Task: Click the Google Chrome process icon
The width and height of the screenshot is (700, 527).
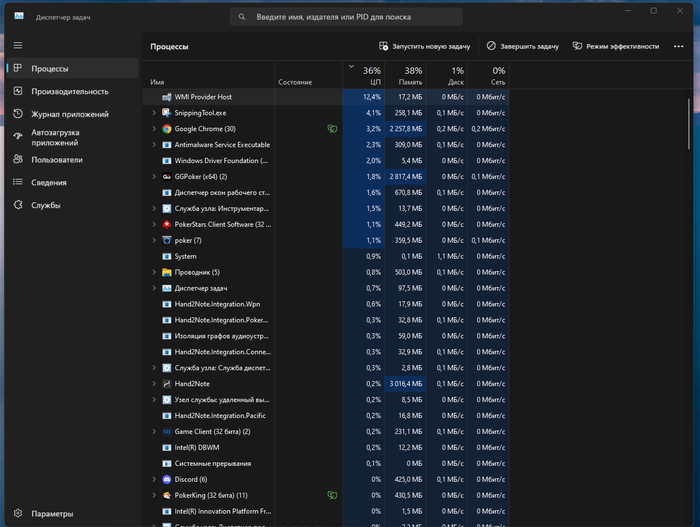Action: point(167,129)
